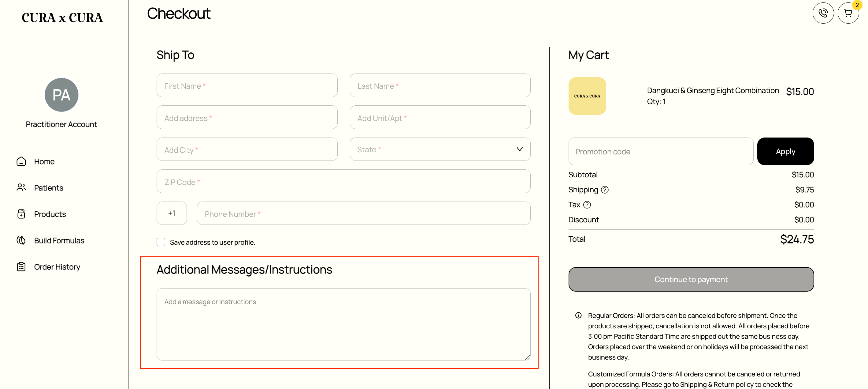This screenshot has width=868, height=389.
Task: Click the yellow product thumbnail
Action: (x=587, y=96)
